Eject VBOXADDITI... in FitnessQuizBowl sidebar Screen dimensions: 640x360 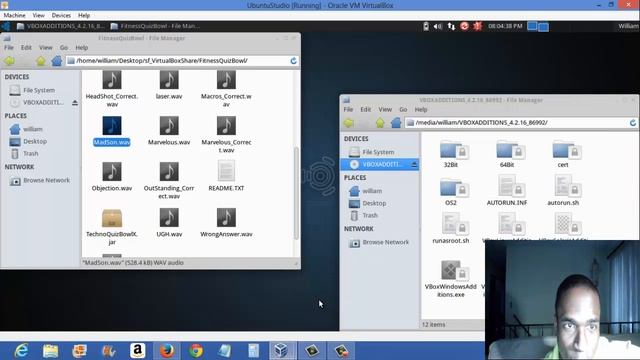click(75, 102)
